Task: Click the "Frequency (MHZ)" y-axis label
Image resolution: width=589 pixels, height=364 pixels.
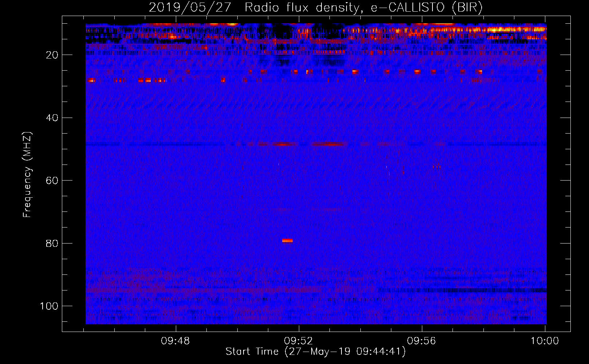Action: coord(27,174)
